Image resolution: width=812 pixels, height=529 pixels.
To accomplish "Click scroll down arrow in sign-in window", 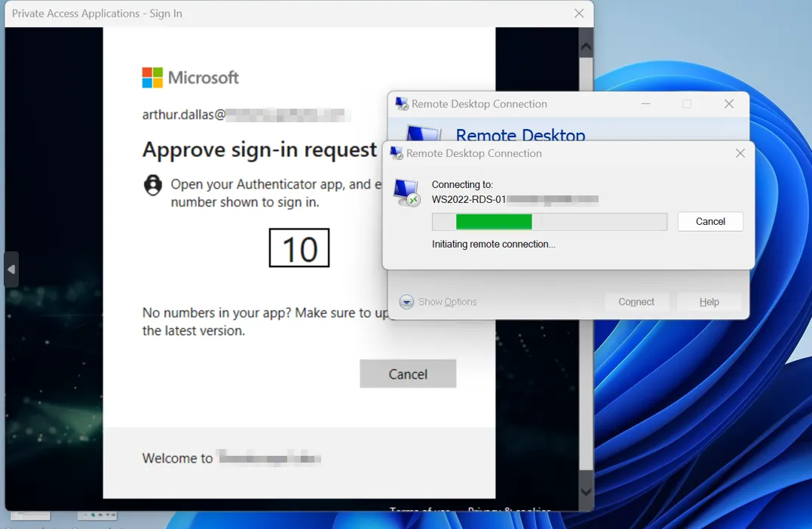I will pos(586,492).
